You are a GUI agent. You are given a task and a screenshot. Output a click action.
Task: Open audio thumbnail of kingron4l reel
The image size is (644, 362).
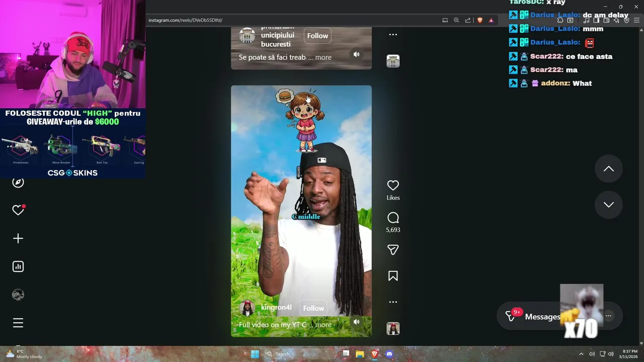(393, 329)
